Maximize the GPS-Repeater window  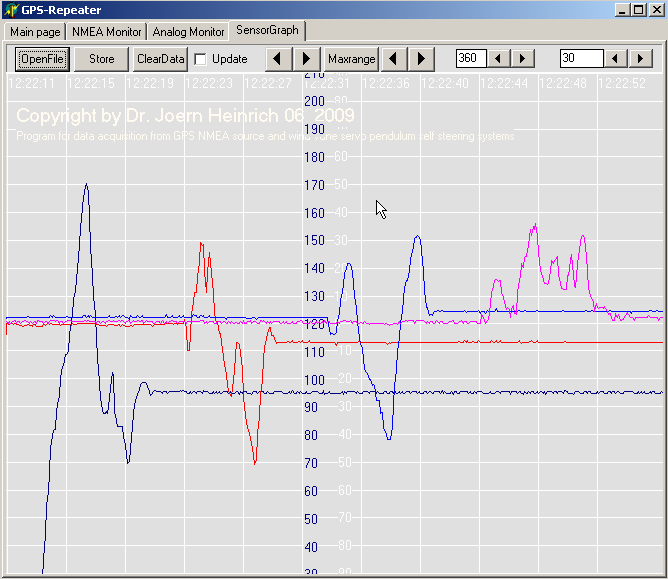[x=639, y=10]
